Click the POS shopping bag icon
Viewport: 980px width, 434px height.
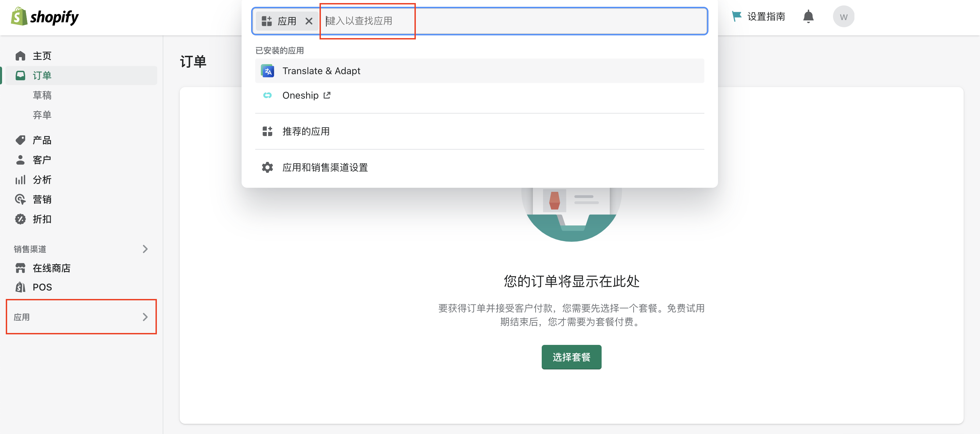[x=20, y=287]
